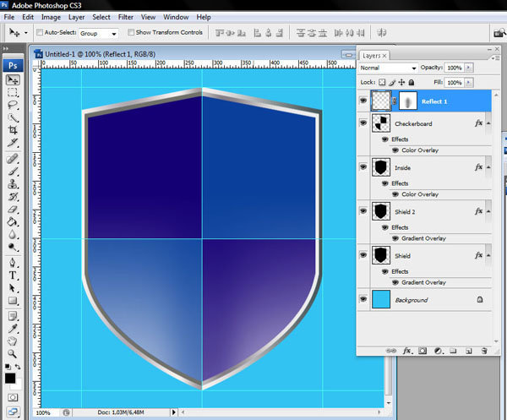Open the Edit menu

pos(28,17)
